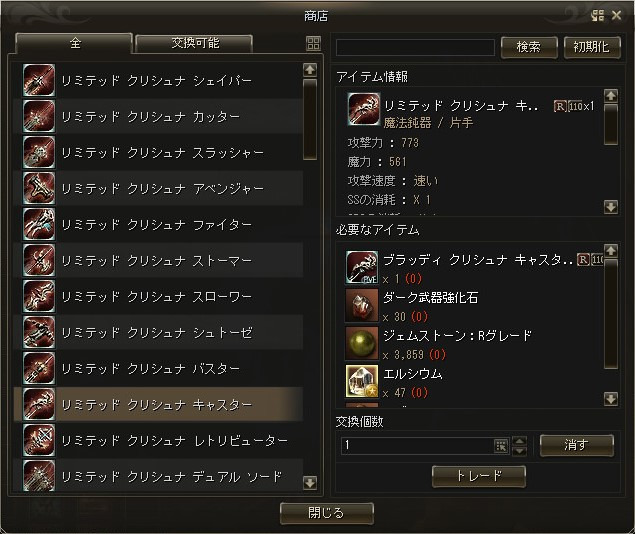635x534 pixels.
Task: Click the search text input field
Action: pyautogui.click(x=415, y=47)
